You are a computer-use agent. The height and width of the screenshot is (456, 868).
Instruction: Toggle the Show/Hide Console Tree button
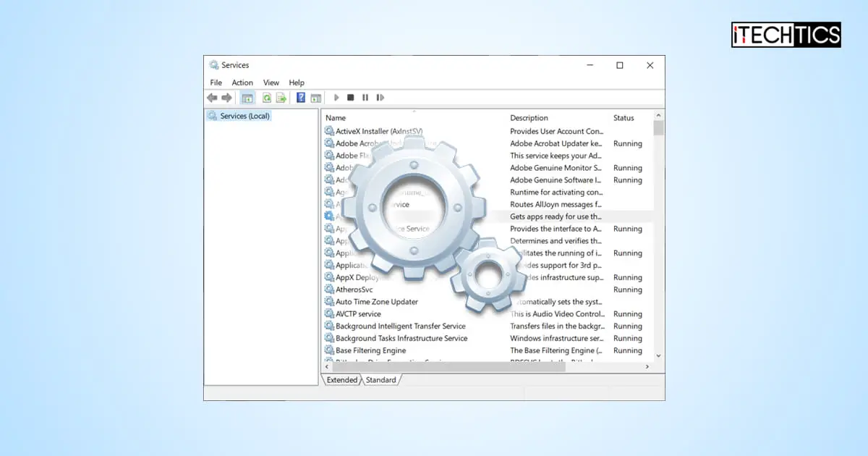click(x=247, y=98)
